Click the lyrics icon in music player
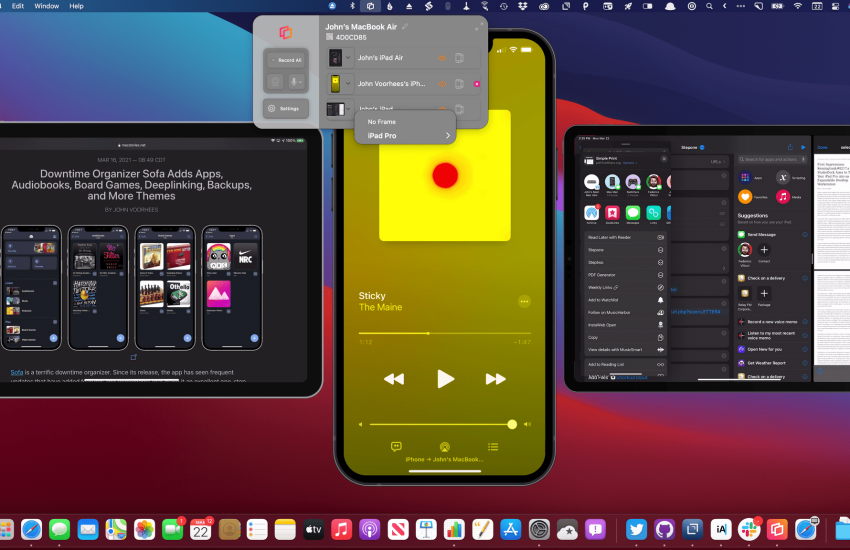Image resolution: width=850 pixels, height=550 pixels. point(396,447)
